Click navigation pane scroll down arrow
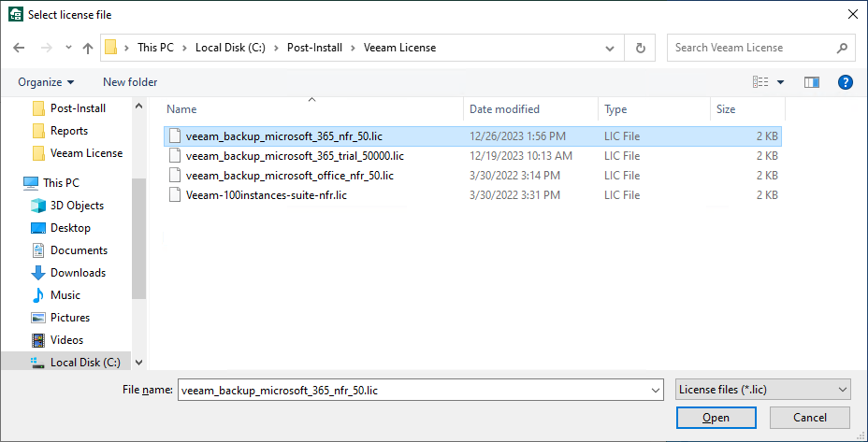The image size is (868, 442). click(139, 363)
